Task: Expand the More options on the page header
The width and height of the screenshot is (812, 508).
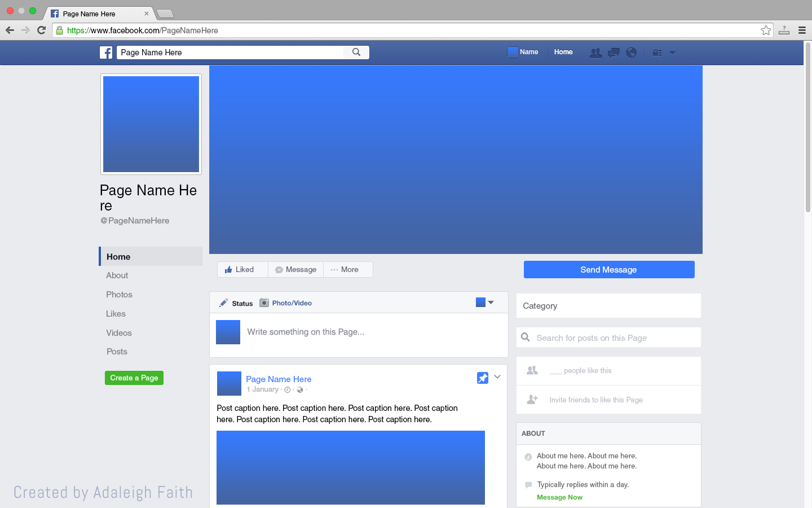Action: coord(347,269)
